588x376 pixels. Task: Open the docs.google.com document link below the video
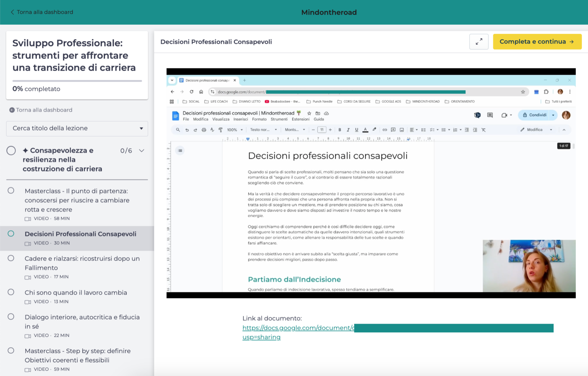(298, 328)
